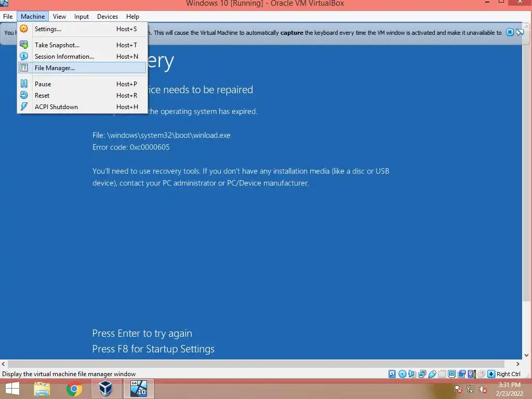Click the 'Error code: 0xc0000605' line
Image resolution: width=532 pixels, height=399 pixels.
131,147
